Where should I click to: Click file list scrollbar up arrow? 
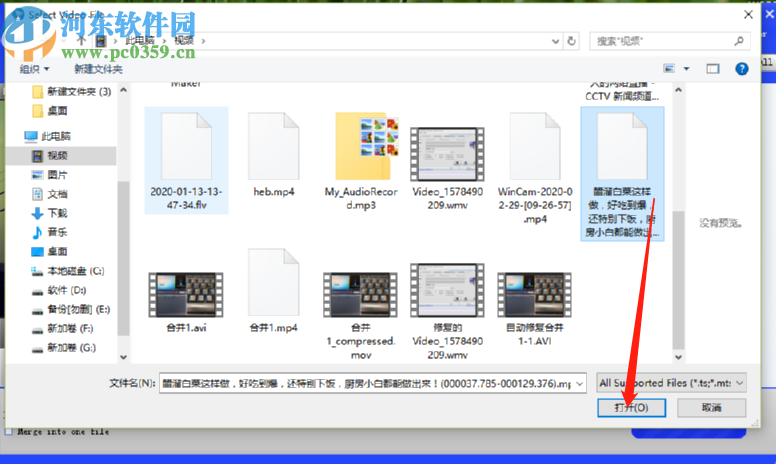click(679, 90)
